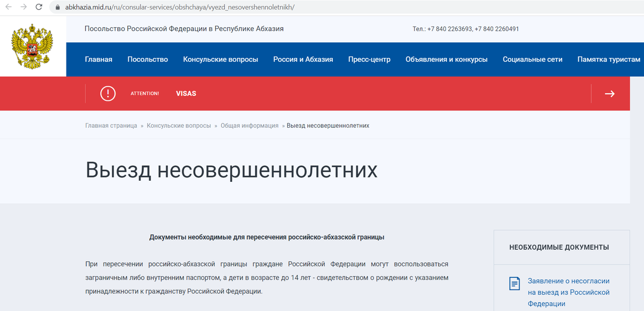The image size is (644, 311).
Task: Open the Посольство menu item
Action: 148,60
